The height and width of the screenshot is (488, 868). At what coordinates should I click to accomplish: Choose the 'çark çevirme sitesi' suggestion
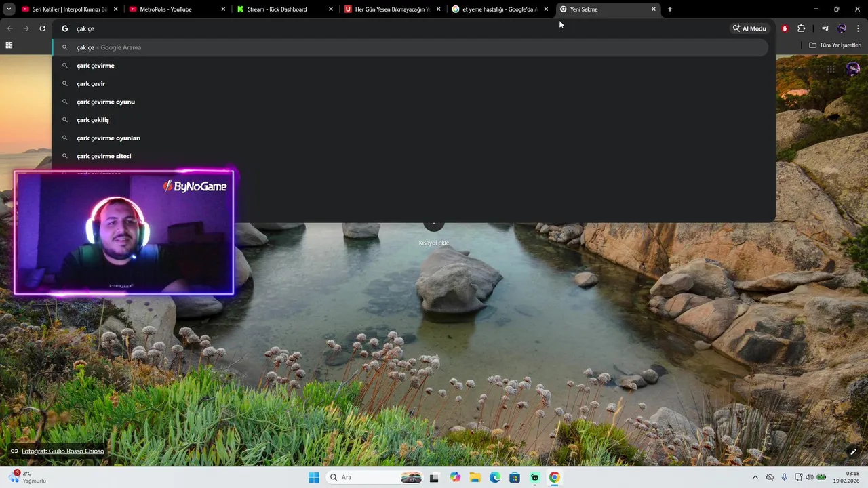411,156
